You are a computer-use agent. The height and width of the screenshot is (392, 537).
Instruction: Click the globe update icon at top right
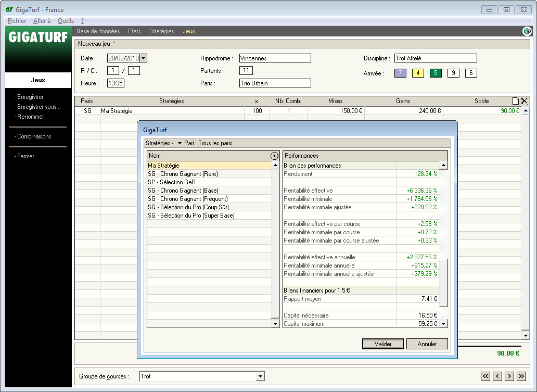(527, 31)
